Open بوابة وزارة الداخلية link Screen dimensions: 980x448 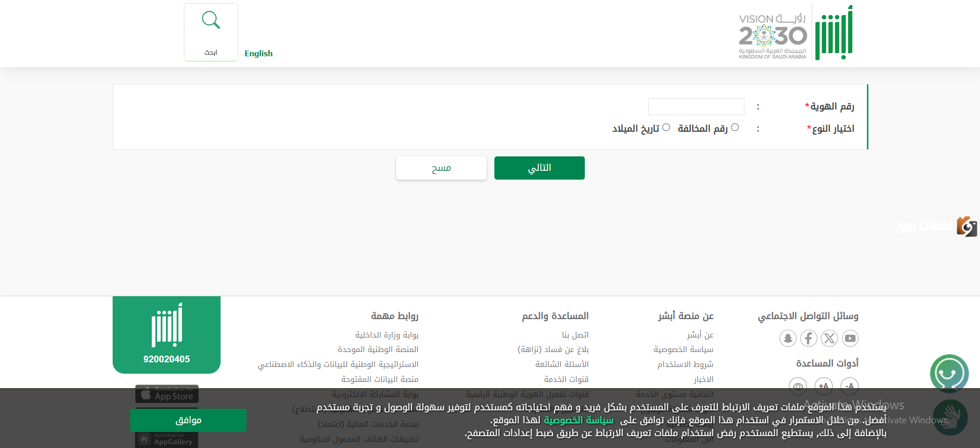387,335
